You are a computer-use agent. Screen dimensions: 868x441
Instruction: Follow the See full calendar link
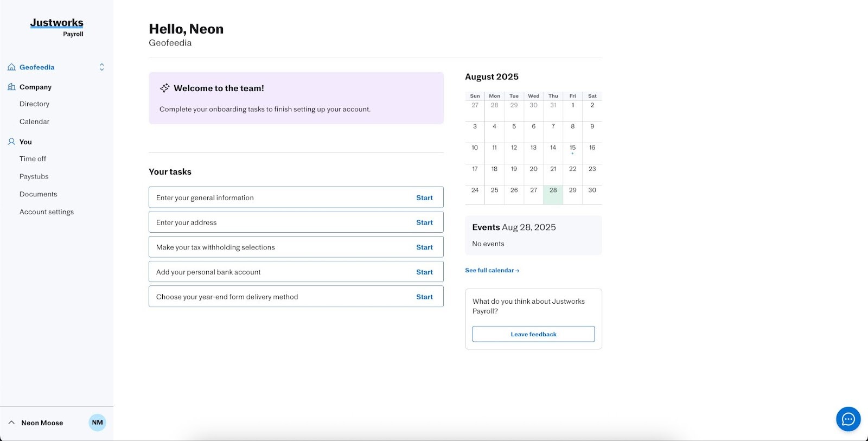point(492,270)
